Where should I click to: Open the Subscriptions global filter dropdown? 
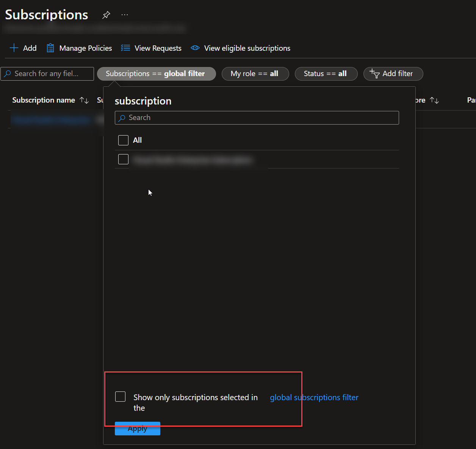coord(156,73)
